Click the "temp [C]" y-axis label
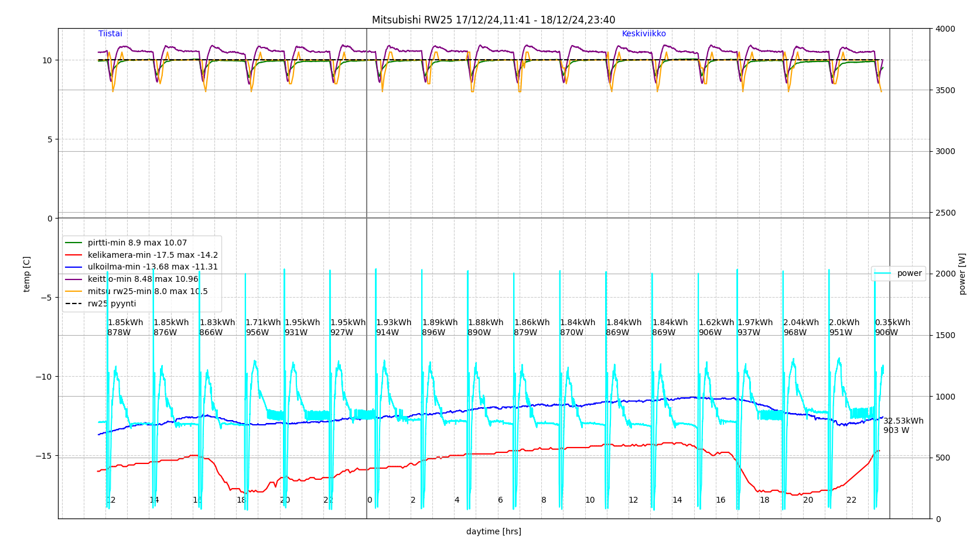The image size is (980, 556). tap(26, 274)
